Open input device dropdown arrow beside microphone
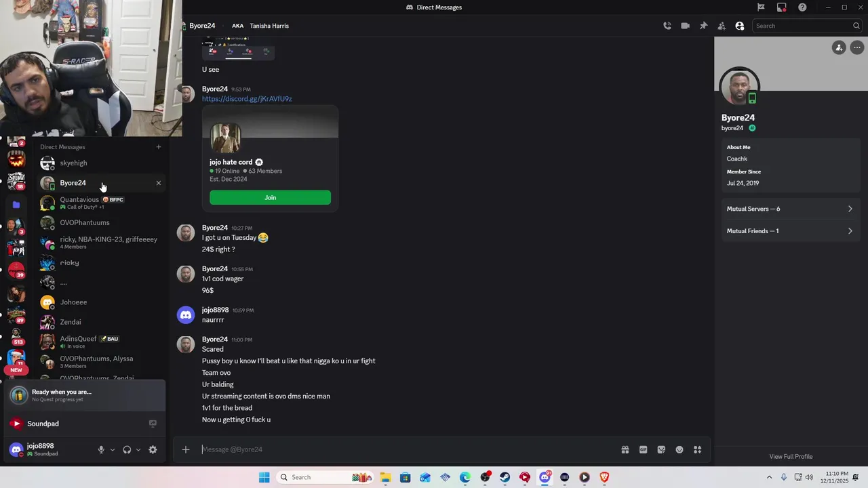This screenshot has width=868, height=488. 113,449
